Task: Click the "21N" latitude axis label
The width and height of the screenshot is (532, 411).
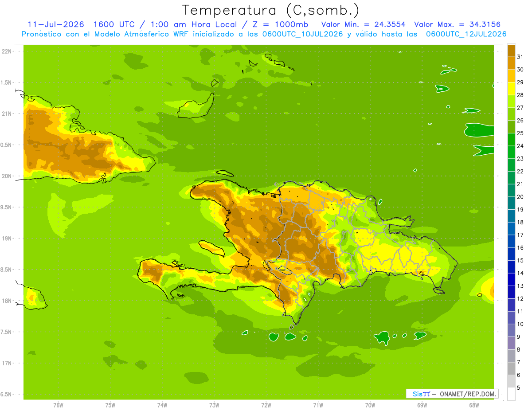Action: pyautogui.click(x=8, y=114)
